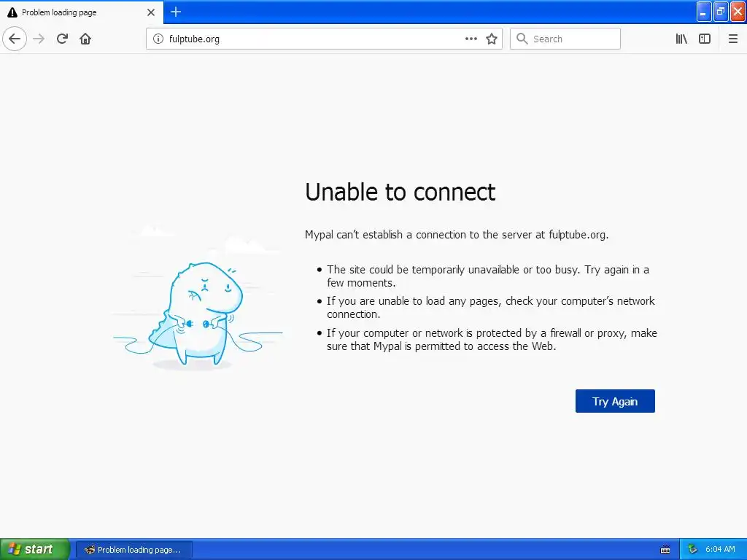Click the magnifier icon in the search box

click(522, 39)
